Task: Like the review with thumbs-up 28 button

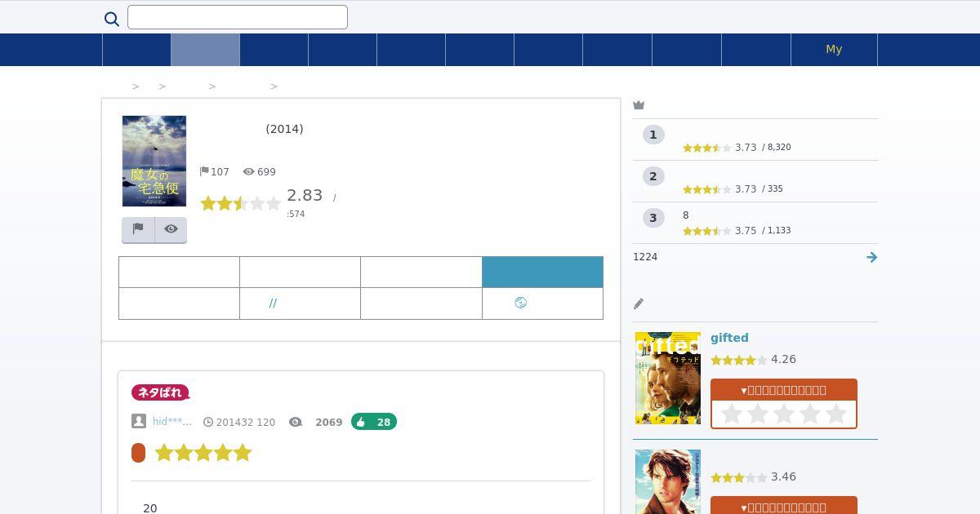Action: 374,422
